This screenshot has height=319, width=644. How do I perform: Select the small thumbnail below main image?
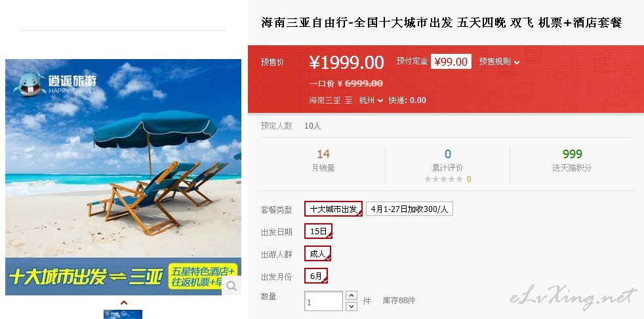tap(123, 314)
